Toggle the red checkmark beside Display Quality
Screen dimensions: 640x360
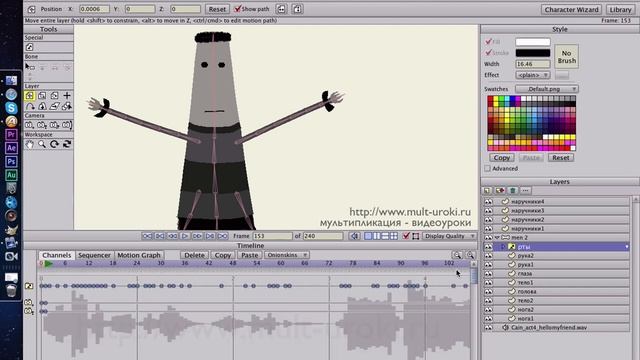(x=406, y=236)
